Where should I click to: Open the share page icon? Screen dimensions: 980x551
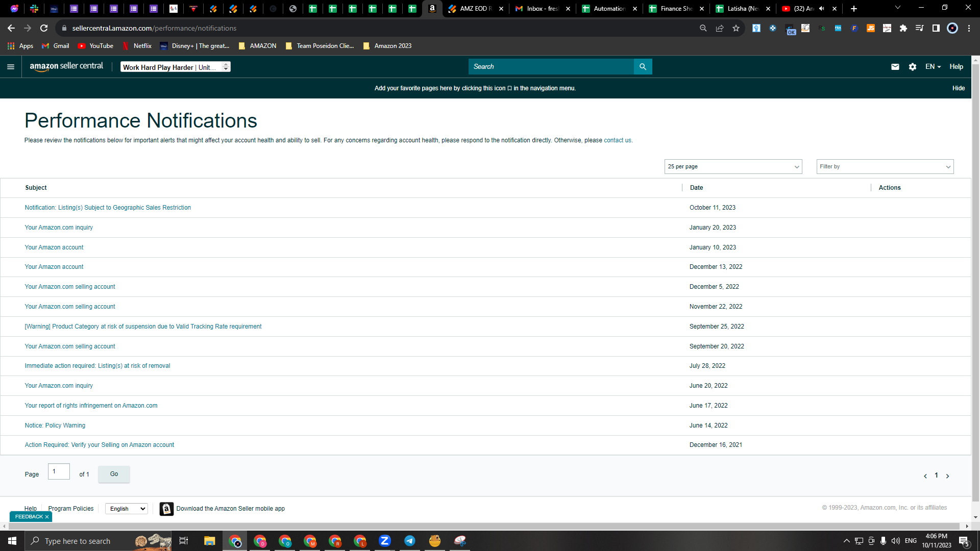point(720,29)
